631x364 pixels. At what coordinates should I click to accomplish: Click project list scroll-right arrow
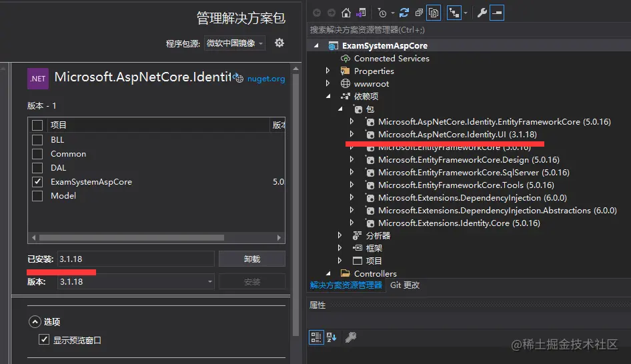coord(279,238)
